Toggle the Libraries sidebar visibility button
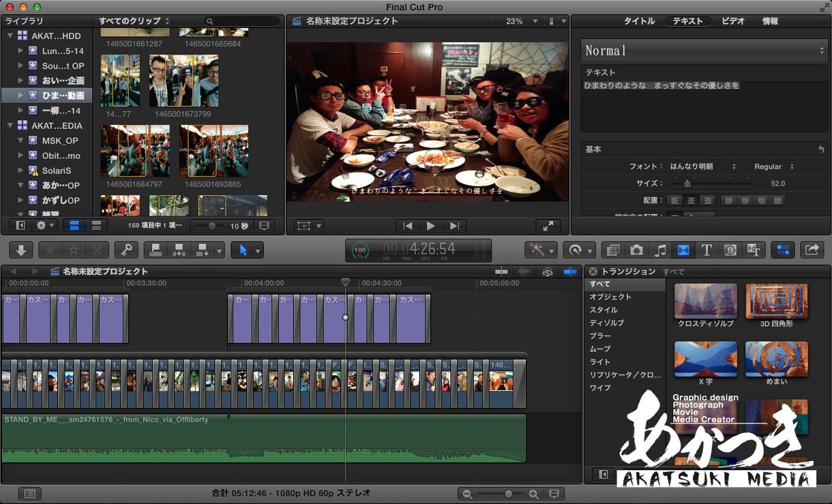The width and height of the screenshot is (832, 504). (20, 226)
